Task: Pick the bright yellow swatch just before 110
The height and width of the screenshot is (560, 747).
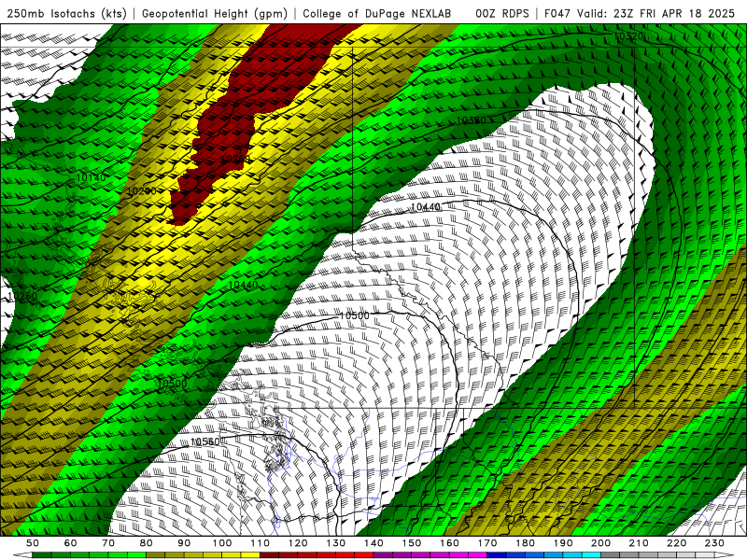Action: click(250, 555)
